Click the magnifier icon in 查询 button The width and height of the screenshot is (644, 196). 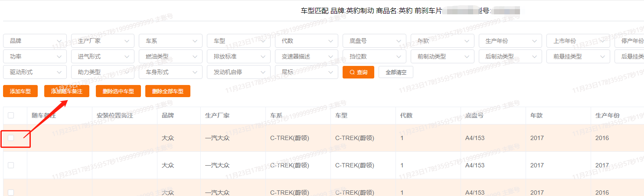(x=352, y=72)
